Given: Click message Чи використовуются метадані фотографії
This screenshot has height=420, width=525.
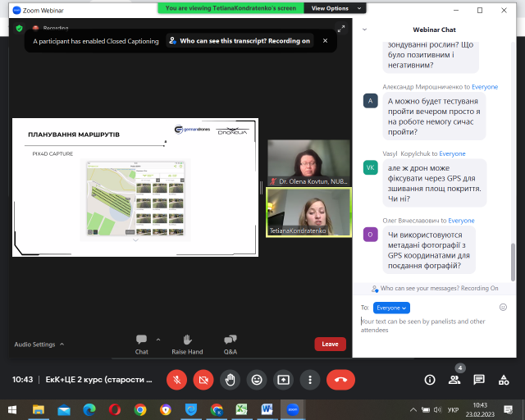Looking at the screenshot, I should tap(429, 250).
